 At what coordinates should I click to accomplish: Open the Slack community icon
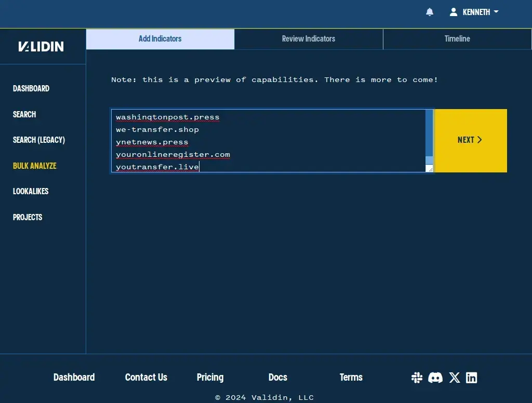[x=417, y=378]
